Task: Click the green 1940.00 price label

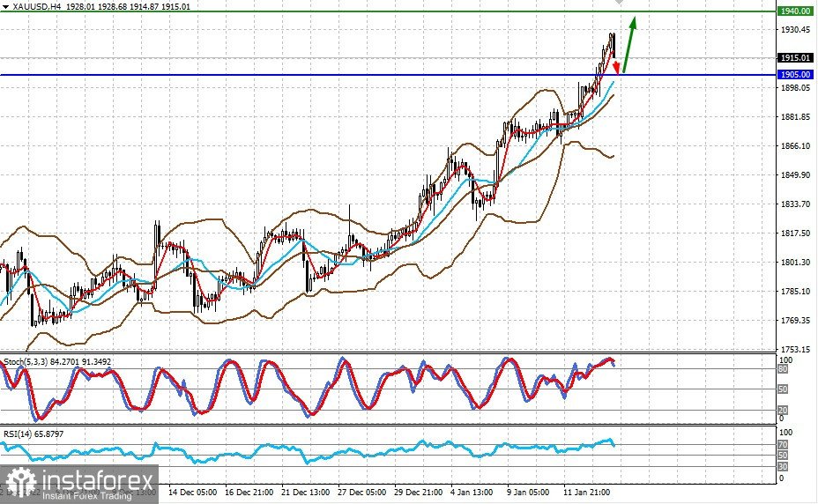Action: (x=795, y=11)
